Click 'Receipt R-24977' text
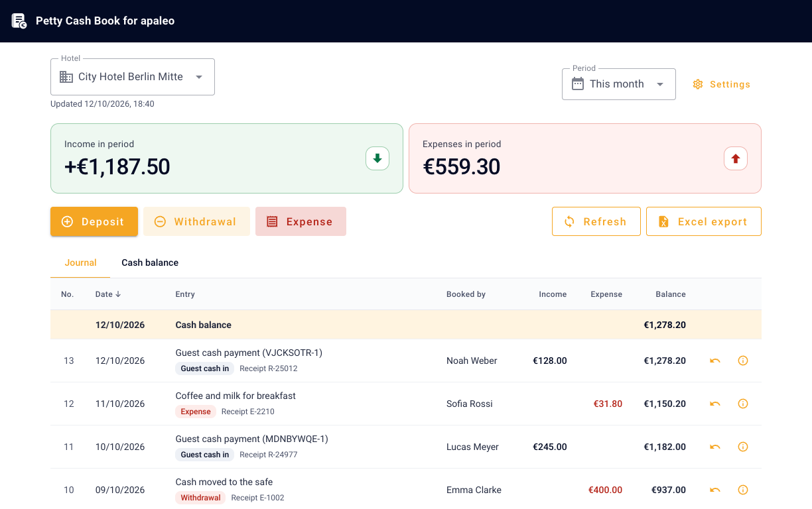This screenshot has width=812, height=509. coord(269,455)
